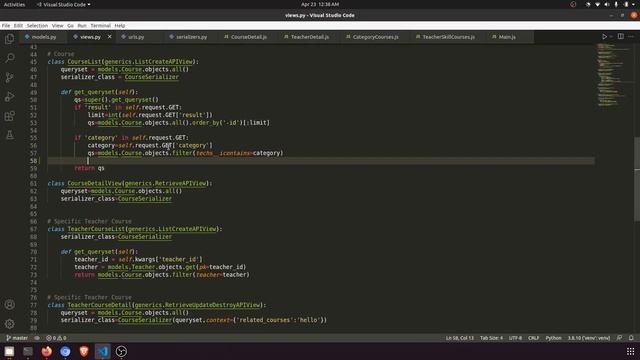The image size is (640, 360).
Task: Expand run button dropdown arrow
Action: (x=611, y=37)
